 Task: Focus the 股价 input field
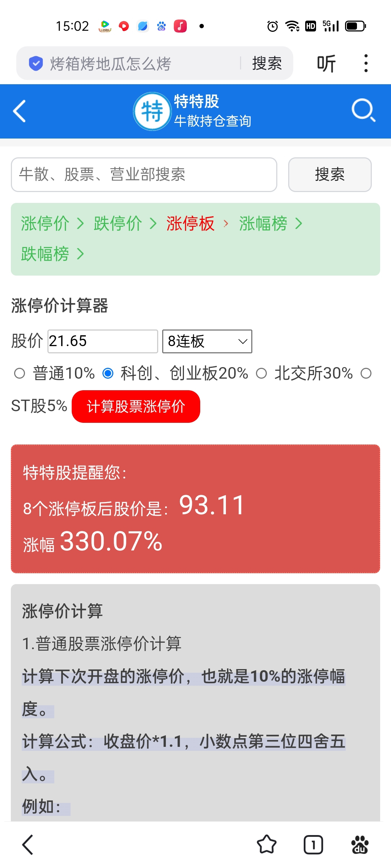click(x=103, y=341)
